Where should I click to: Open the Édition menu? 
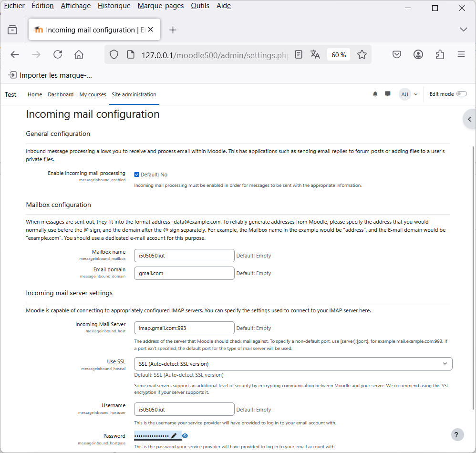(43, 6)
